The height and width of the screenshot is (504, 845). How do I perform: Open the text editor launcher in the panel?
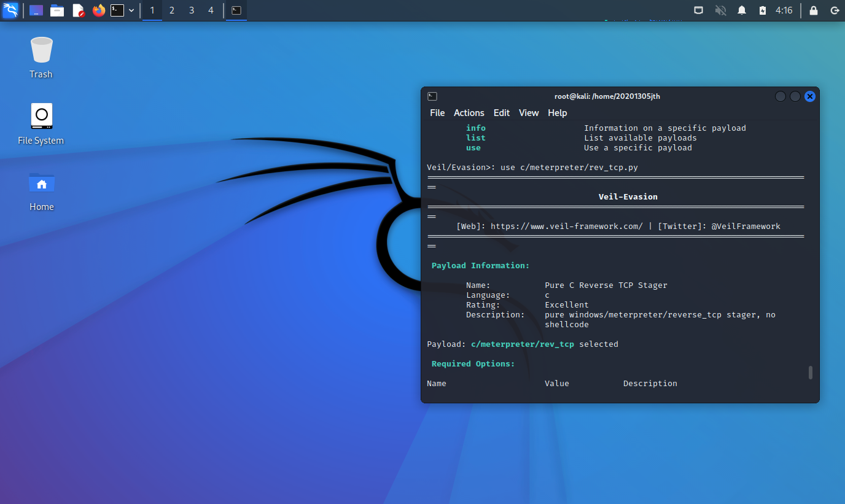pyautogui.click(x=78, y=10)
